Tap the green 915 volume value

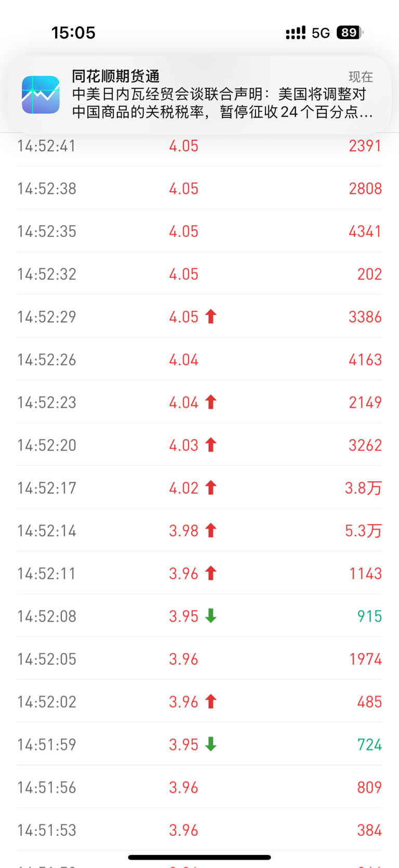click(370, 616)
